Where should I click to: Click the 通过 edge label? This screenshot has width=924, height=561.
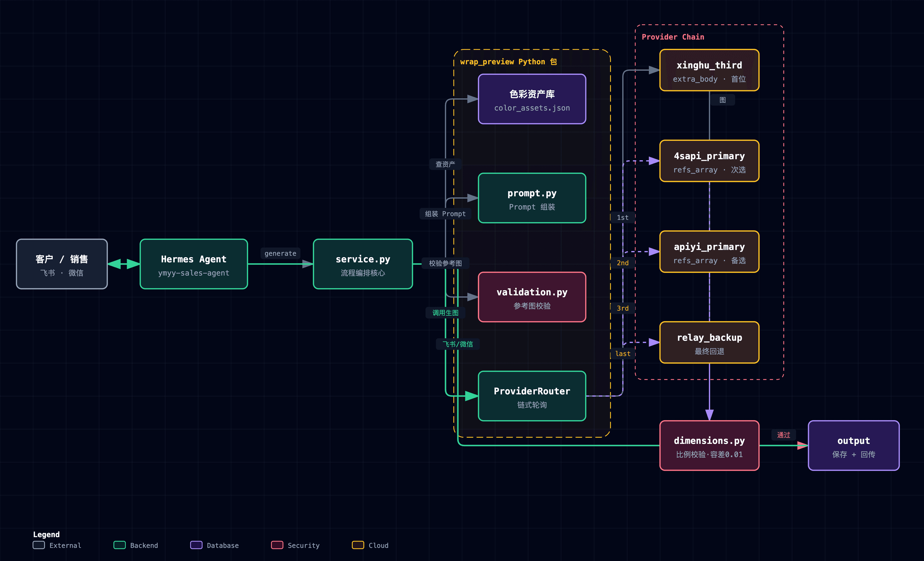point(783,435)
